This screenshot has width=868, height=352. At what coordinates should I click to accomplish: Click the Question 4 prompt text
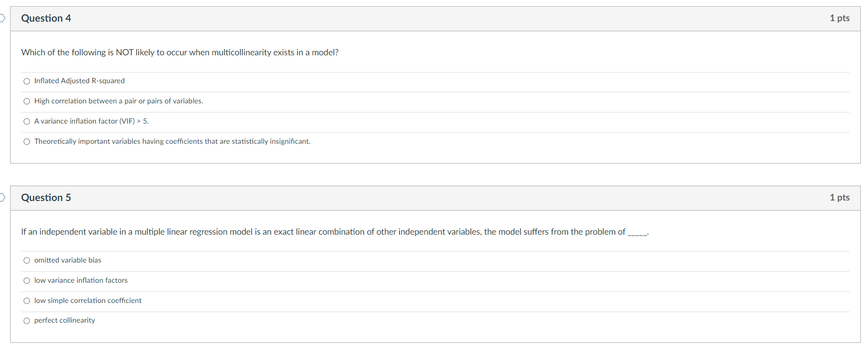pyautogui.click(x=179, y=52)
